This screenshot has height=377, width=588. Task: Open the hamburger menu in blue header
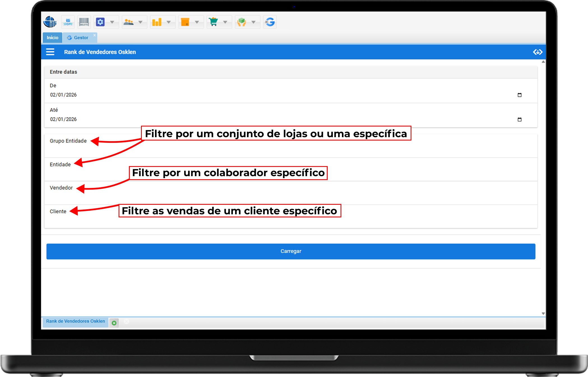[50, 52]
